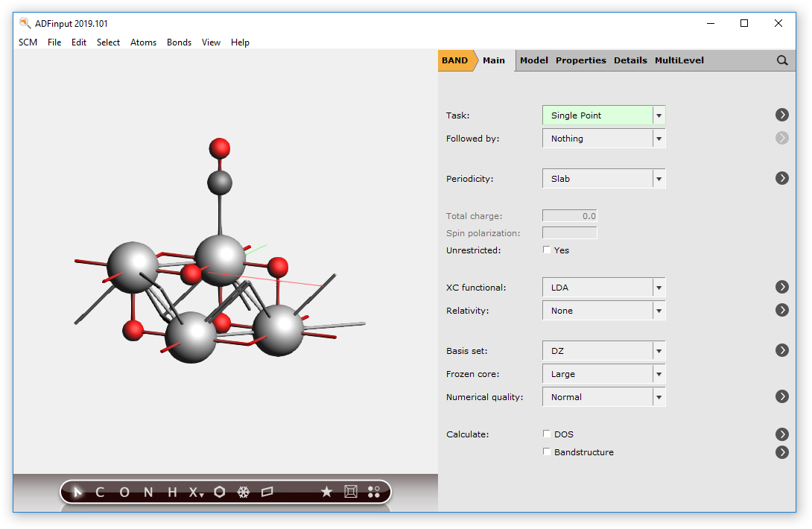Pick the Carbon atom tool

pyautogui.click(x=100, y=492)
